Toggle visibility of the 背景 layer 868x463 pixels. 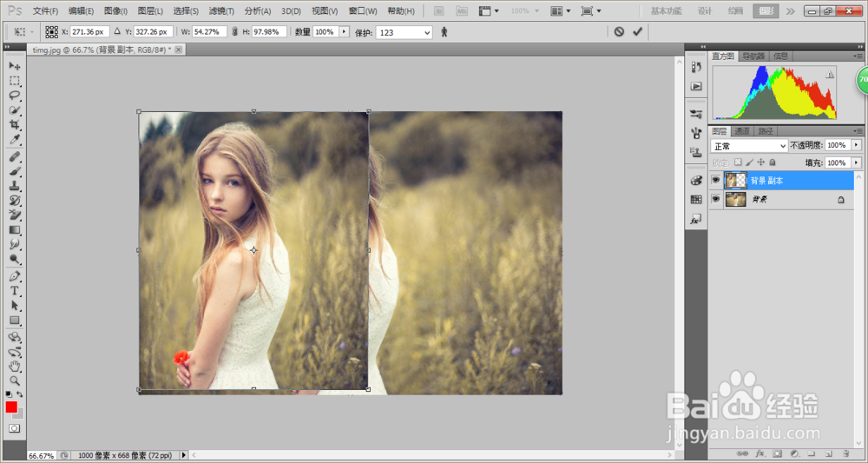(x=716, y=199)
